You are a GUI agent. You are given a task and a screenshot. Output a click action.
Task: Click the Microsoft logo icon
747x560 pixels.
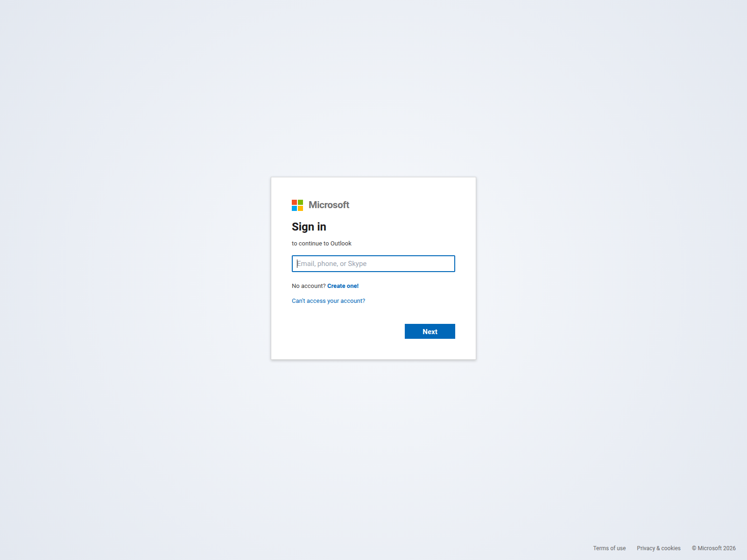click(297, 205)
